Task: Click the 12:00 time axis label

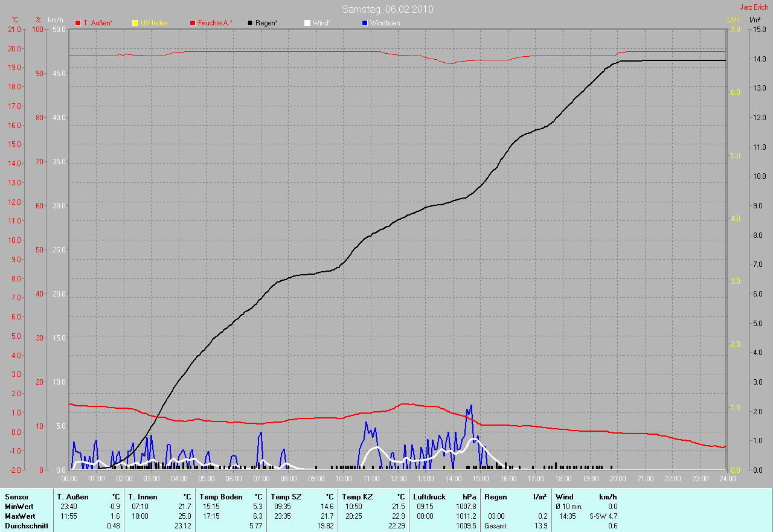Action: [x=399, y=479]
